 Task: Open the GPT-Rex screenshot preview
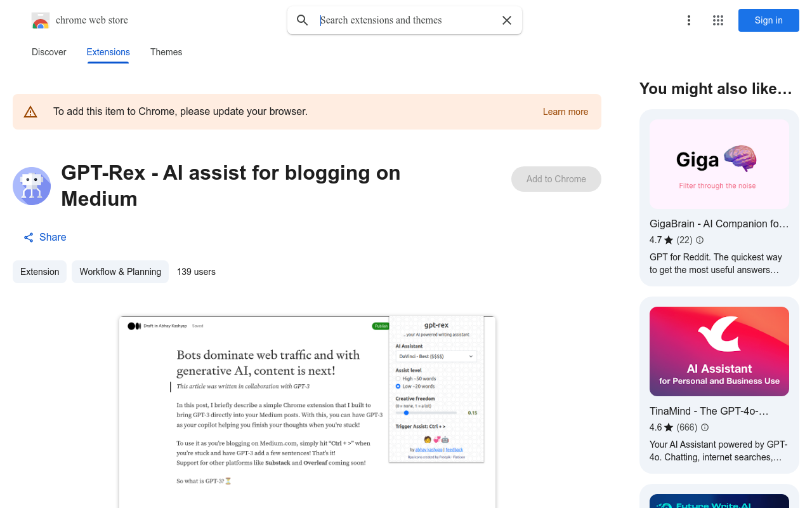coord(307,411)
